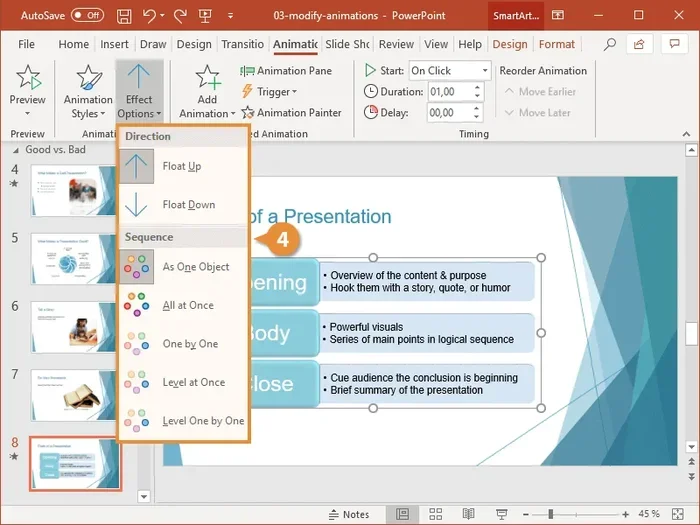
Task: Open the File menu
Action: 26,44
